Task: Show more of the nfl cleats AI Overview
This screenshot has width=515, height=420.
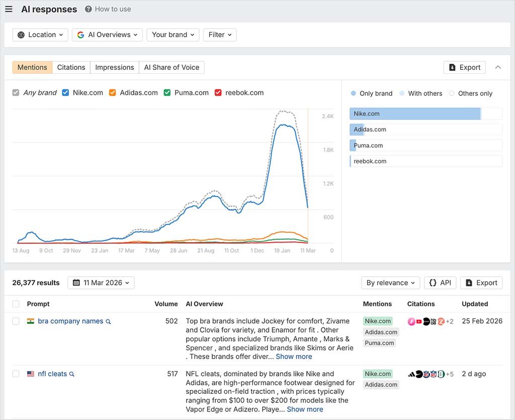Action: [x=304, y=409]
